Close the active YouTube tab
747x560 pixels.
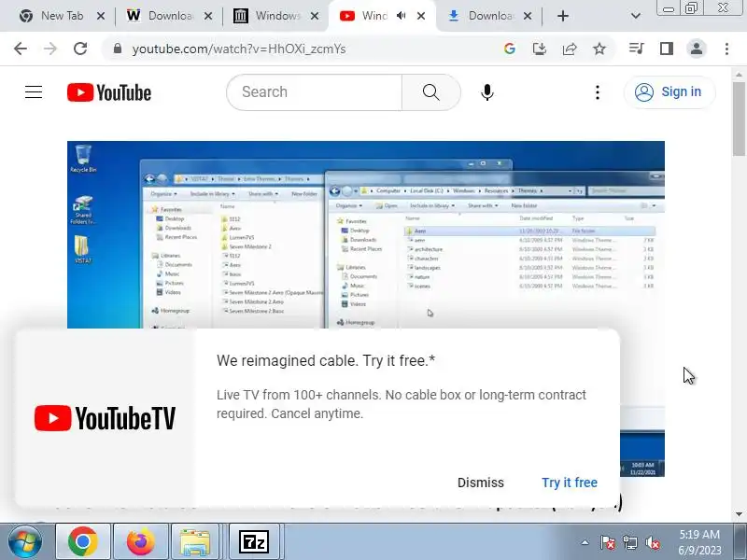pos(421,16)
